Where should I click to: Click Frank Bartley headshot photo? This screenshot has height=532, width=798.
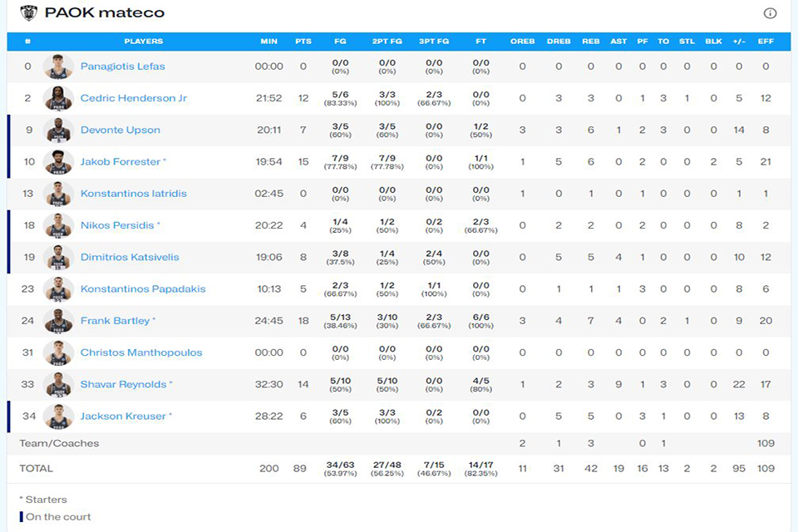pos(58,321)
